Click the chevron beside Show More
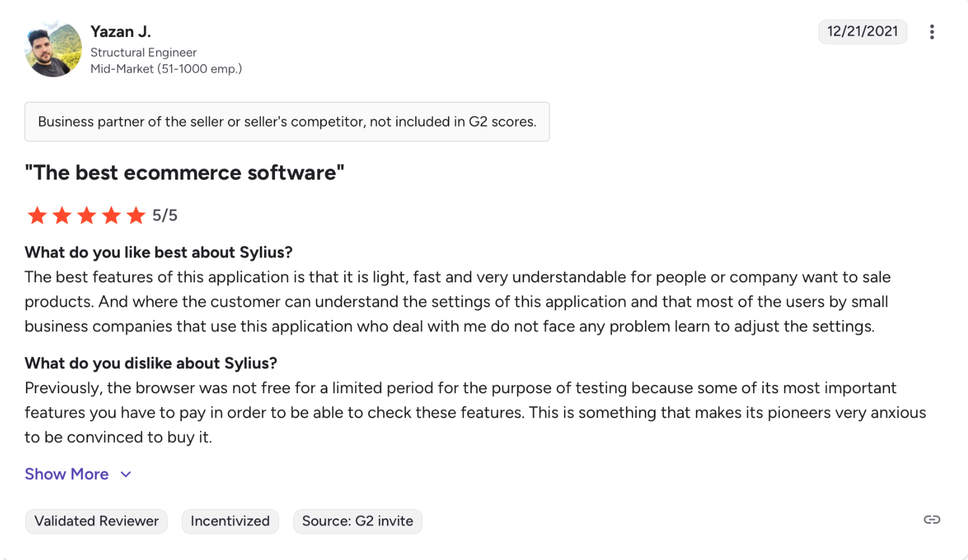 coord(126,475)
